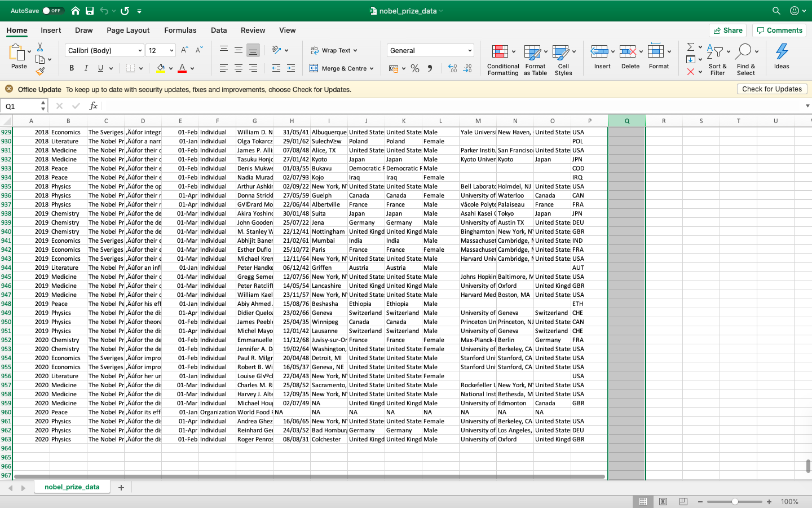This screenshot has height=508, width=812.
Task: Adjust the zoom slider
Action: click(735, 501)
